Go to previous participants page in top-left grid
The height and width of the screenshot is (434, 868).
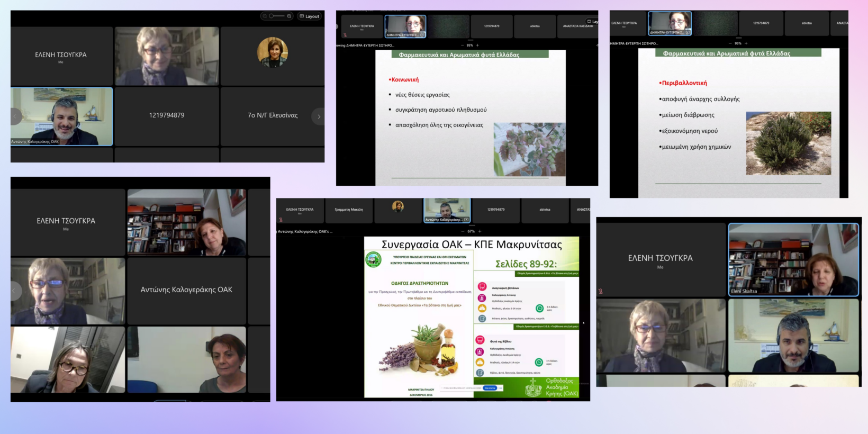coord(15,116)
